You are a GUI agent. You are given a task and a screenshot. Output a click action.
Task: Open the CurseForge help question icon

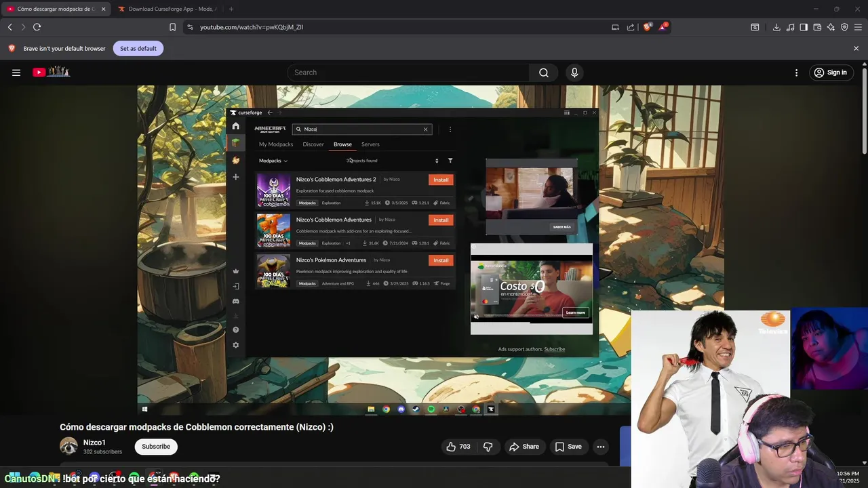pos(235,330)
